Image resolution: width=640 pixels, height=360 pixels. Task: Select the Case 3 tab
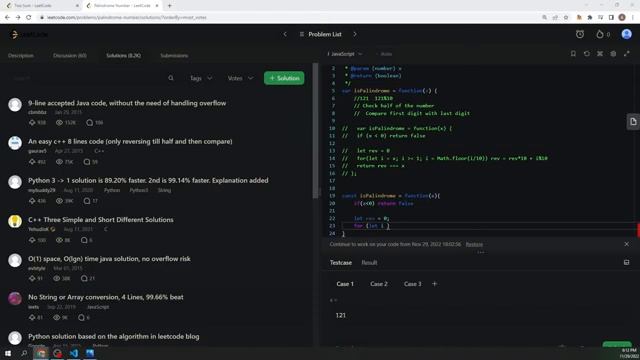coord(413,284)
